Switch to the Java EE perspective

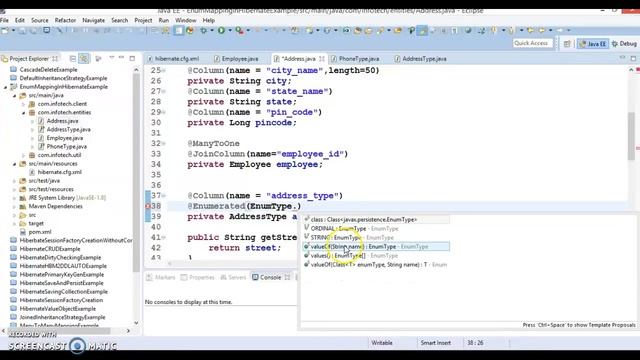point(593,44)
